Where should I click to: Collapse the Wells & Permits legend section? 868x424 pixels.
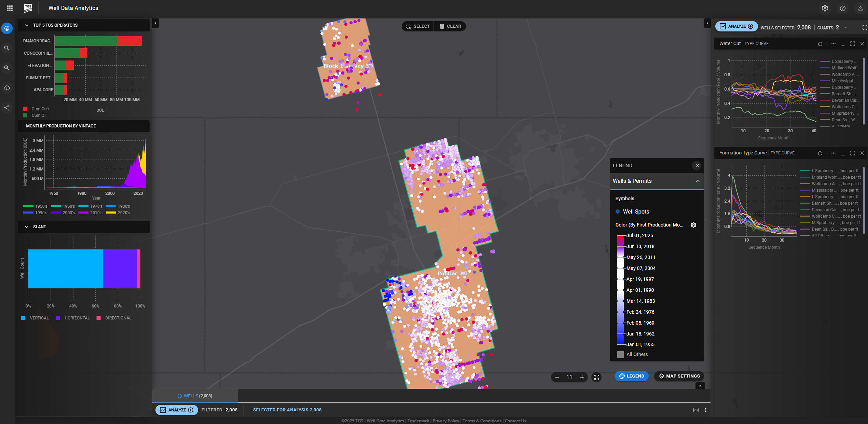click(698, 181)
